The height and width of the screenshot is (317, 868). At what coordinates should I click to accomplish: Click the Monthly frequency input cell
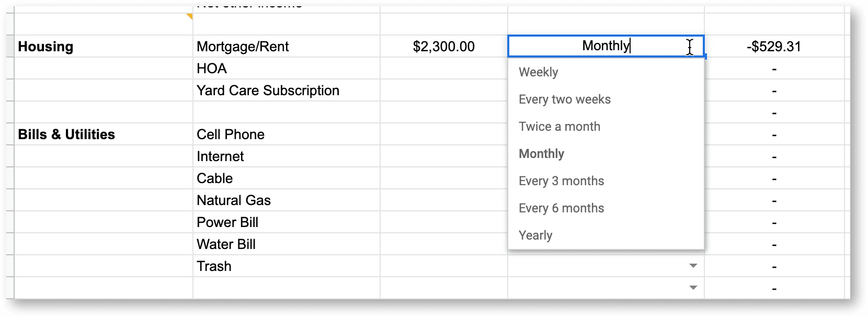coord(606,46)
